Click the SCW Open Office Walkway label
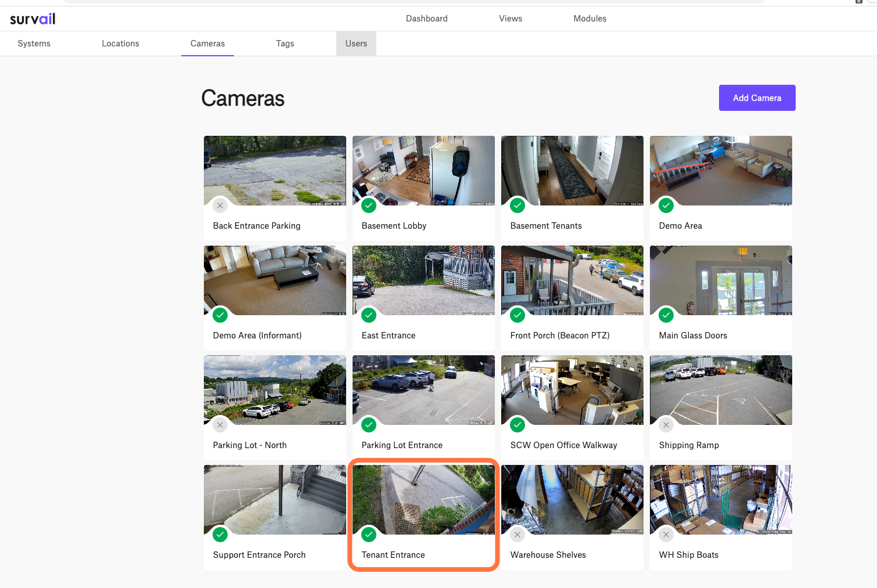 563,445
